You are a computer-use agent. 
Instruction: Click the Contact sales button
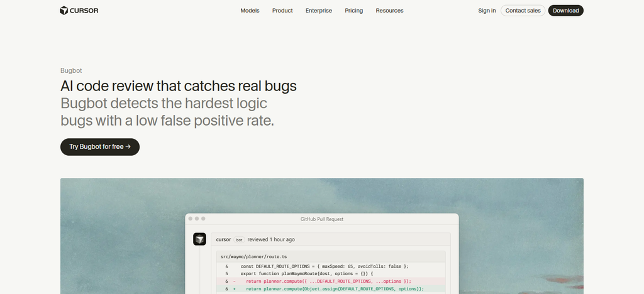[x=523, y=11]
